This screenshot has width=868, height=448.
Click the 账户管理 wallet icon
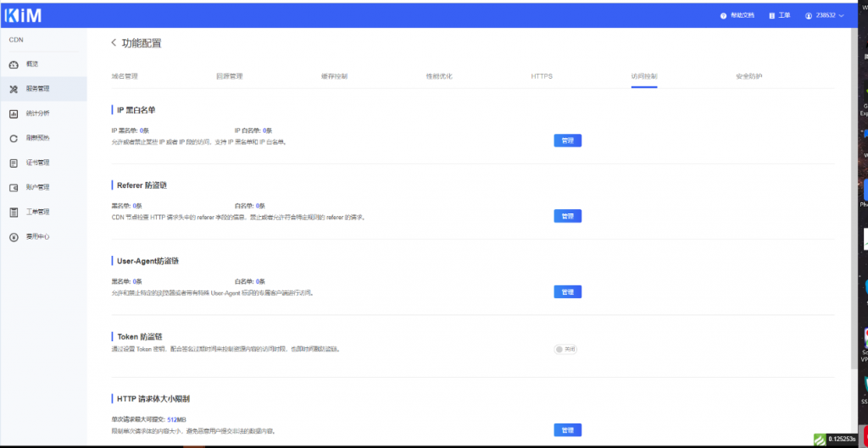tap(14, 187)
